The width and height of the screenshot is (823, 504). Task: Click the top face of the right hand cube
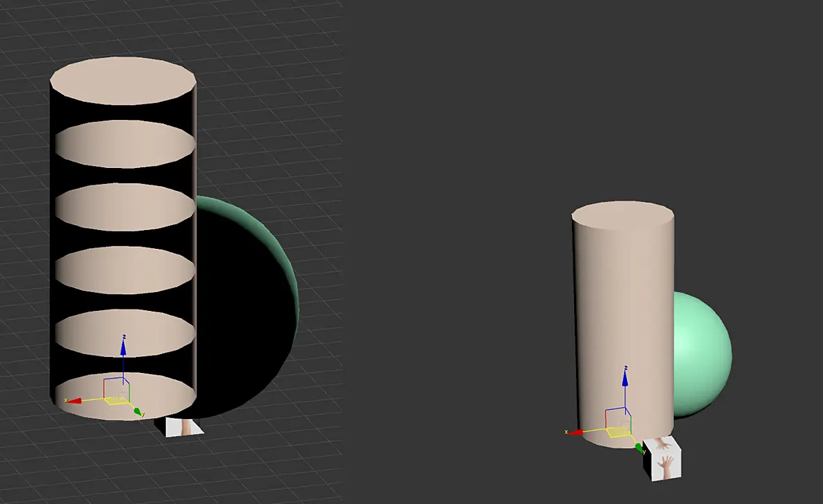(663, 445)
